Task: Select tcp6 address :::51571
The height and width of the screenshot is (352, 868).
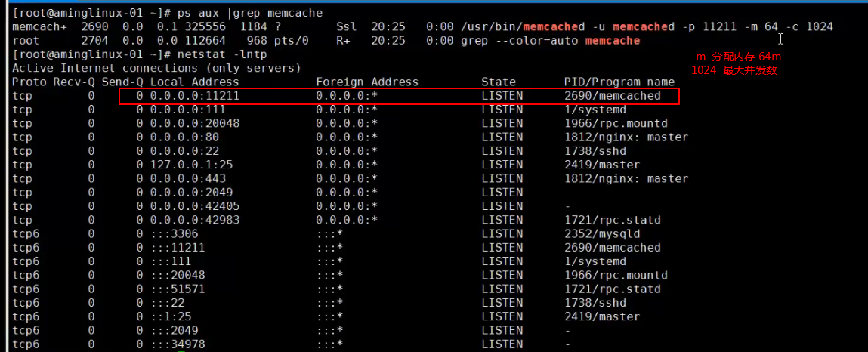Action: point(177,289)
